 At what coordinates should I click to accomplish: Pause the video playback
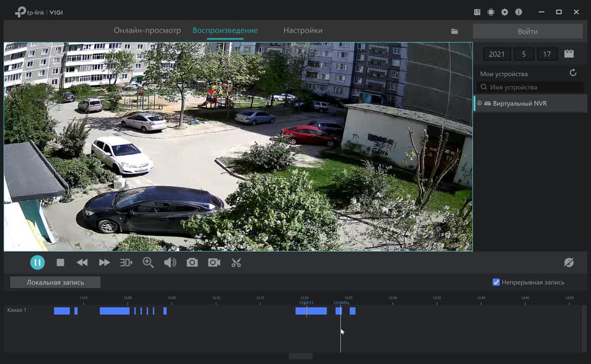[x=38, y=263]
